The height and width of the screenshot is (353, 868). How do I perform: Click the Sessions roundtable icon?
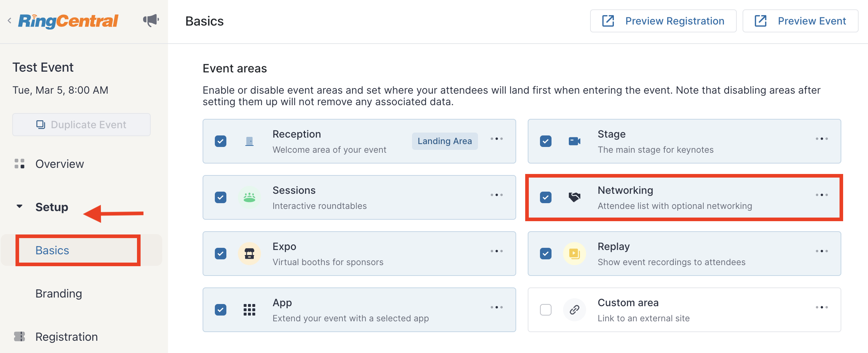[x=249, y=197]
